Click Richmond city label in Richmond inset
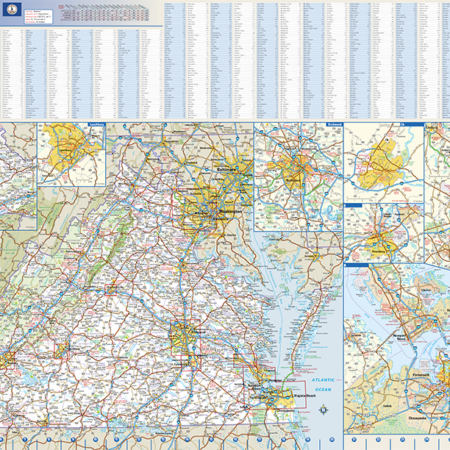Viewport: 450px width, 450px height. click(293, 179)
